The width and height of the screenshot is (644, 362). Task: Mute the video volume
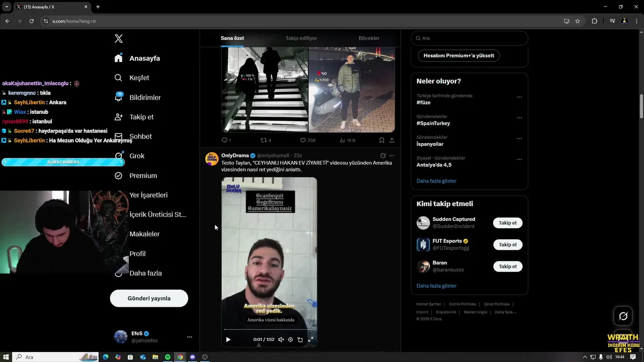pos(281,339)
